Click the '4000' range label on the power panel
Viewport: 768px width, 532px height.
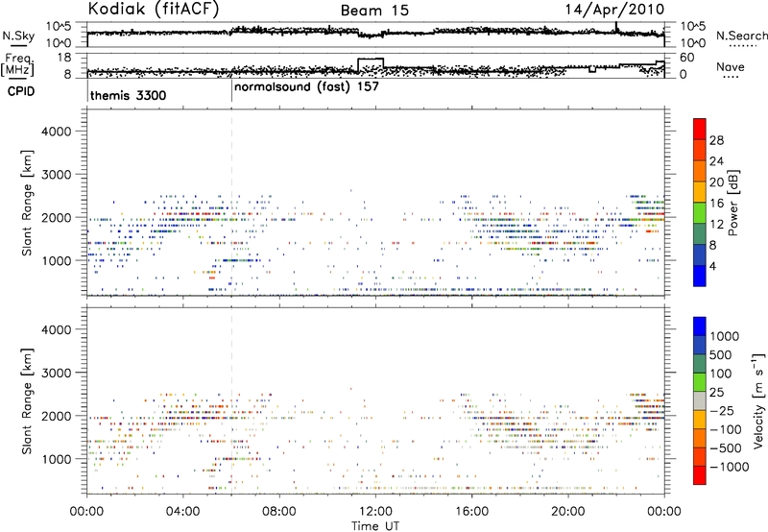point(56,132)
